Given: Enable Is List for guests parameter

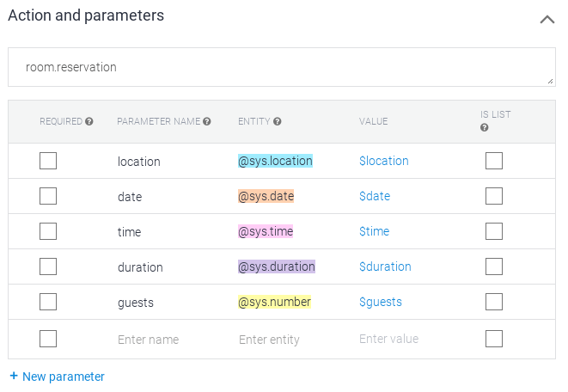Looking at the screenshot, I should (x=494, y=302).
